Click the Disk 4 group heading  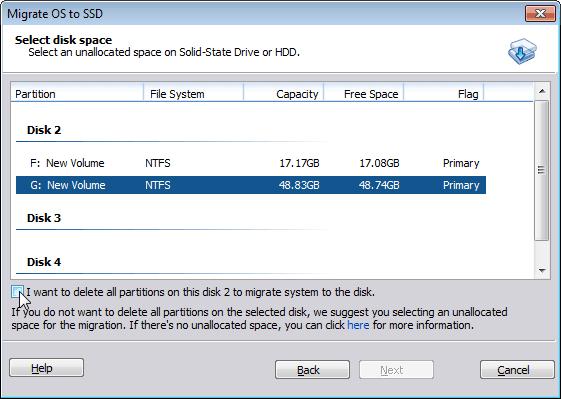(44, 262)
